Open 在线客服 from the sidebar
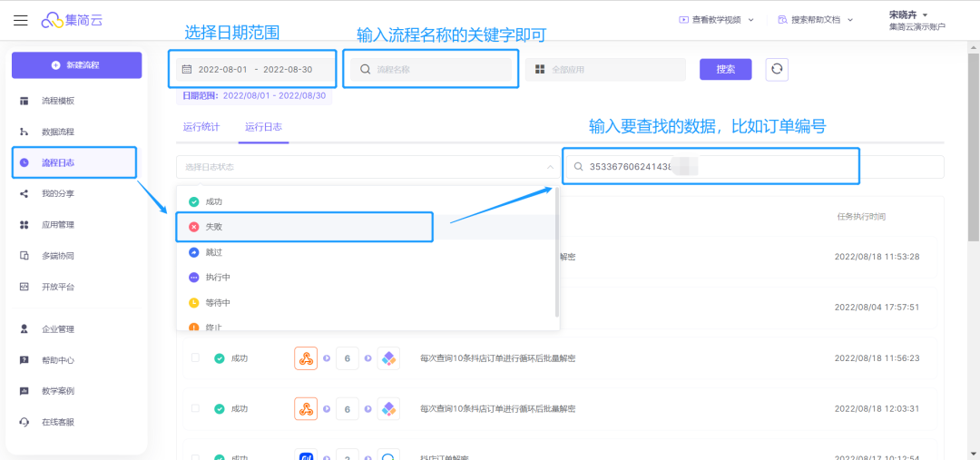The height and width of the screenshot is (460, 980). (58, 422)
